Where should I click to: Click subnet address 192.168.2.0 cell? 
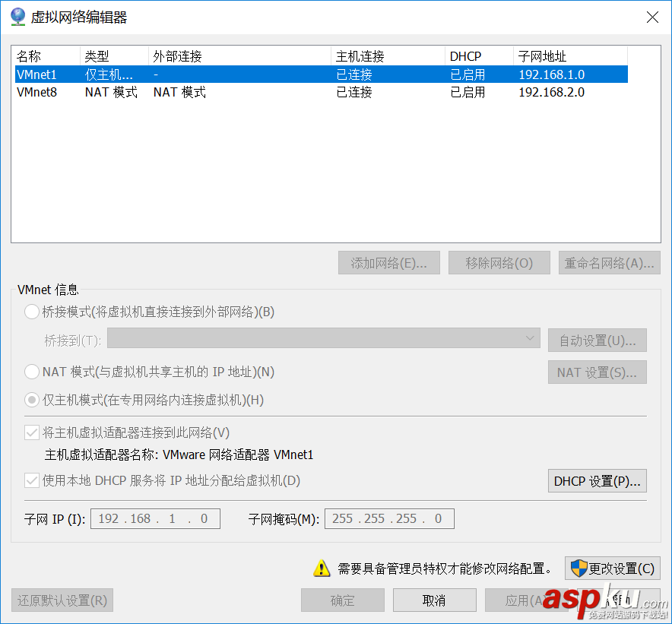(552, 92)
